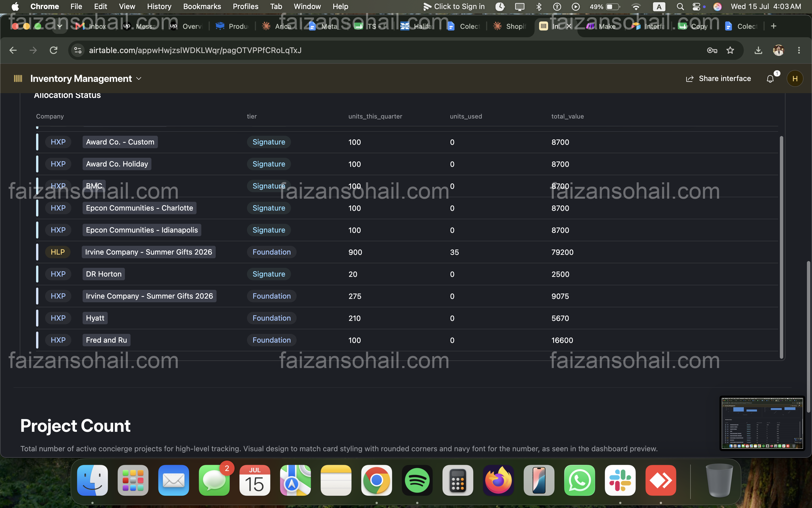Click the Hyatt company chip
The height and width of the screenshot is (508, 812).
[x=95, y=318]
